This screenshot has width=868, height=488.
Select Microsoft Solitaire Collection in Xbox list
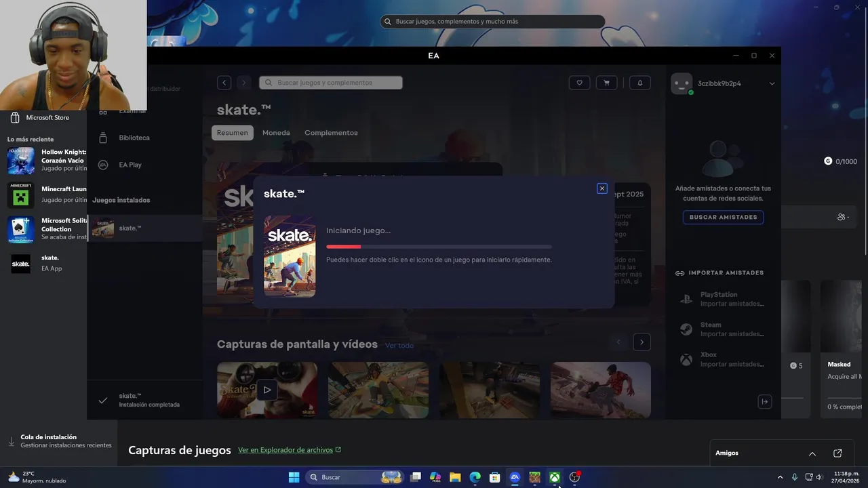[x=46, y=229]
